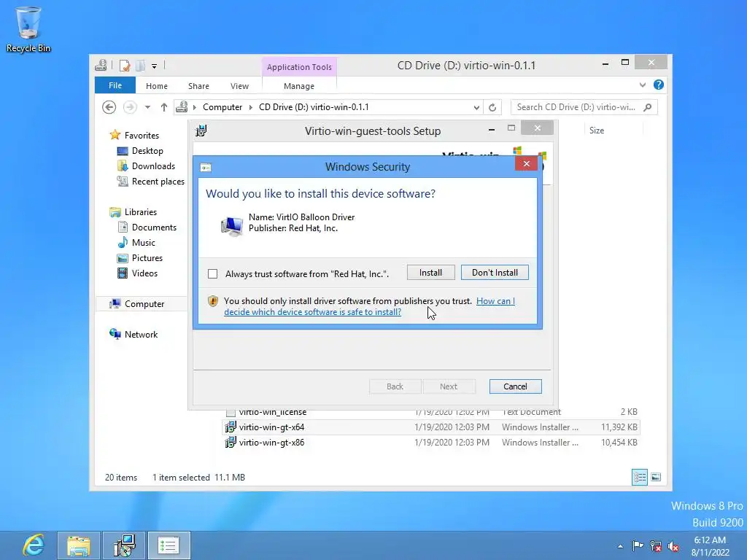747x560 pixels.
Task: Switch to large icons view button
Action: [656, 477]
